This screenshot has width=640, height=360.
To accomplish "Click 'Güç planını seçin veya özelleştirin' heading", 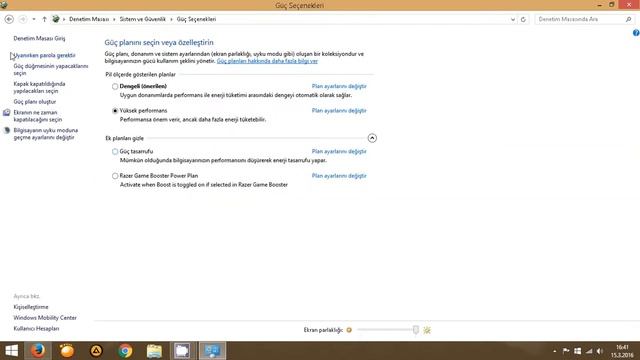I will 159,42.
